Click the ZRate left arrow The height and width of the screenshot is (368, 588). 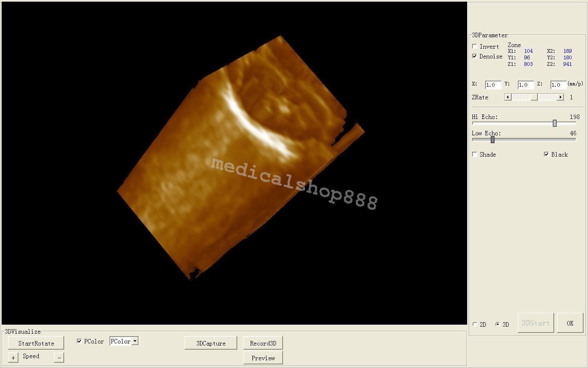point(508,97)
